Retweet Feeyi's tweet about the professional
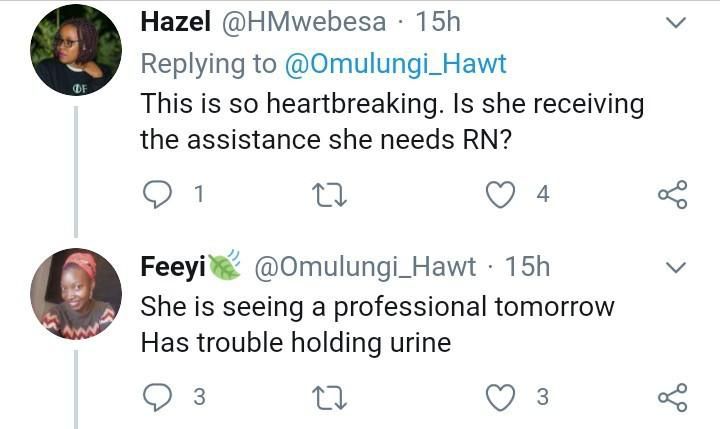Image resolution: width=720 pixels, height=429 pixels. [x=329, y=397]
